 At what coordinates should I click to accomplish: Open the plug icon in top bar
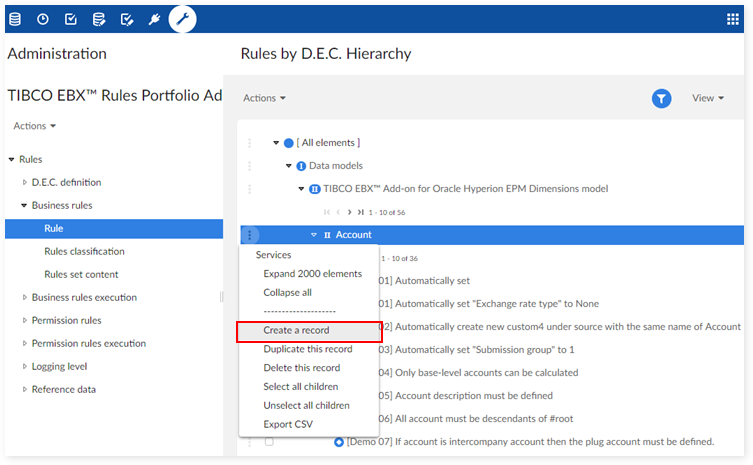point(154,19)
